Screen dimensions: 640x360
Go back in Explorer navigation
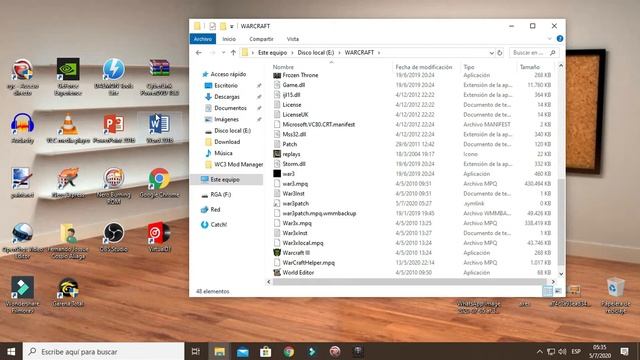(x=199, y=53)
